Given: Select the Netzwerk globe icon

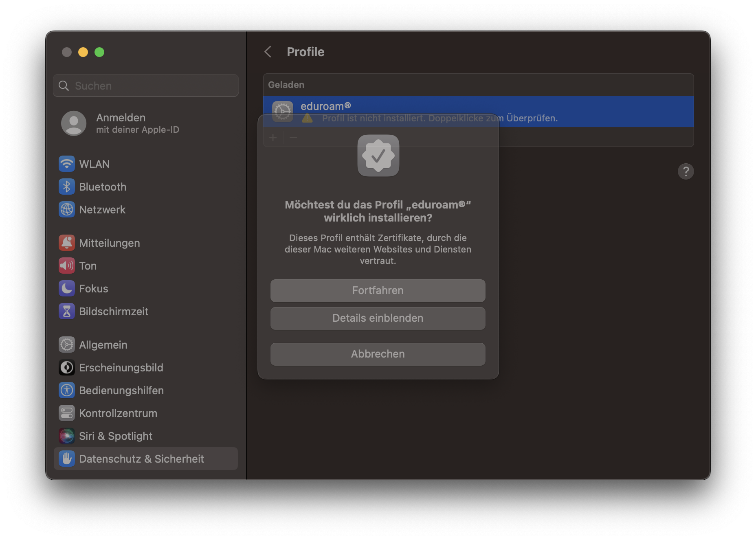Looking at the screenshot, I should pos(67,210).
